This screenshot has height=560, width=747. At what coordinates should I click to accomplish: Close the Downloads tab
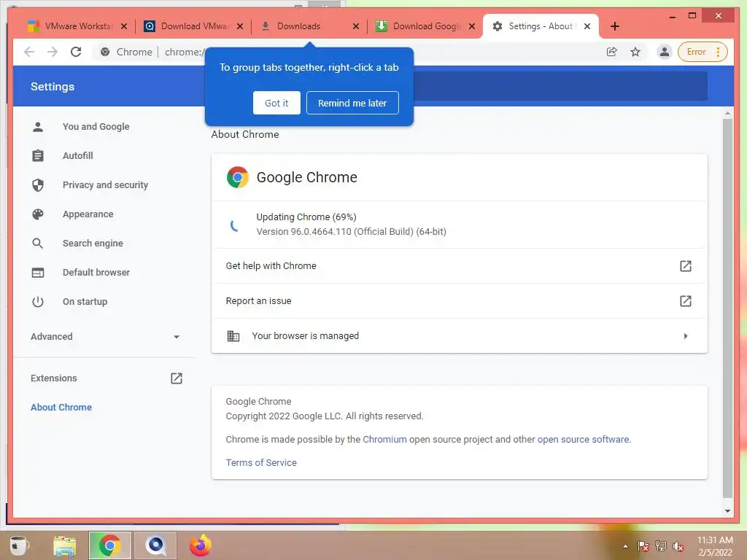(356, 26)
